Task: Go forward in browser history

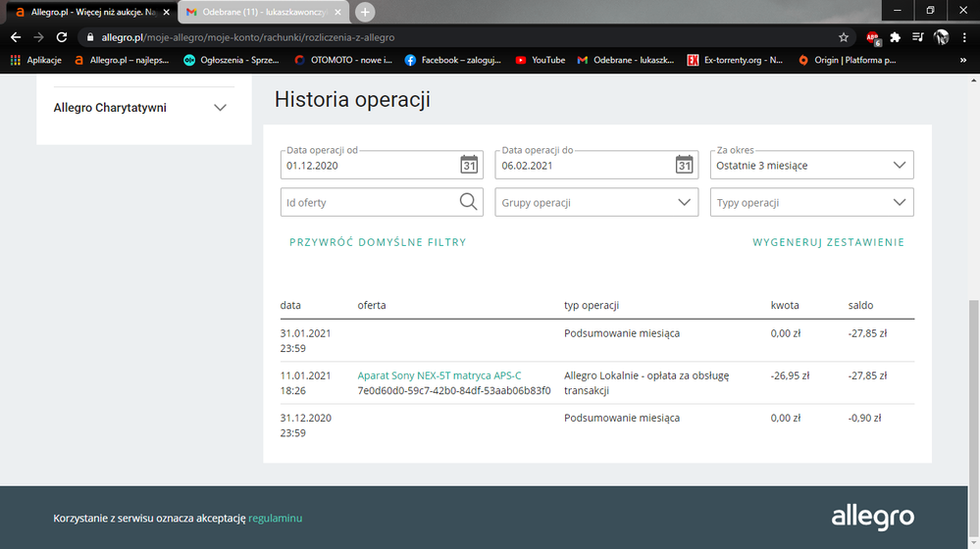Action: [x=39, y=37]
